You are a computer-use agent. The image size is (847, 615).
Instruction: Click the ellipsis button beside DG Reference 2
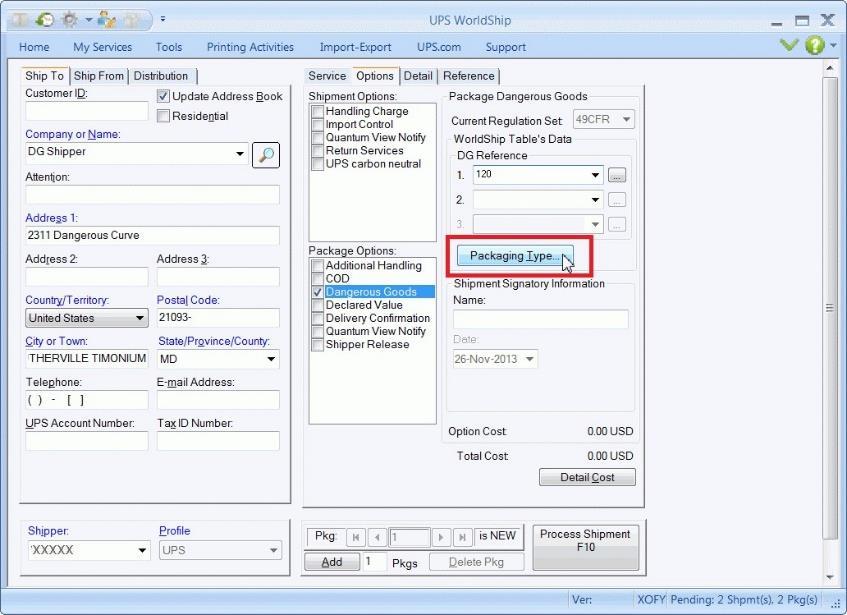tap(617, 200)
